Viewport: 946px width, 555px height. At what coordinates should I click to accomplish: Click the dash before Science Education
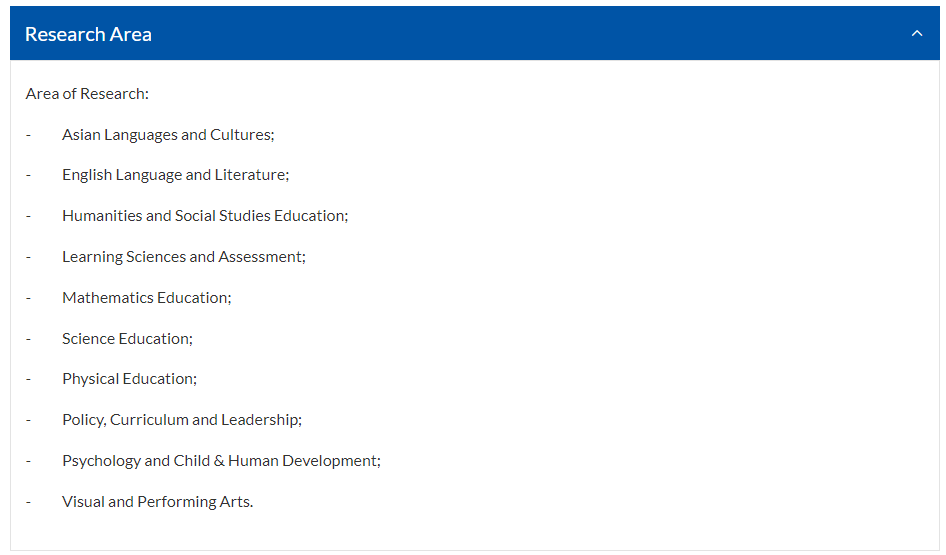click(x=28, y=340)
